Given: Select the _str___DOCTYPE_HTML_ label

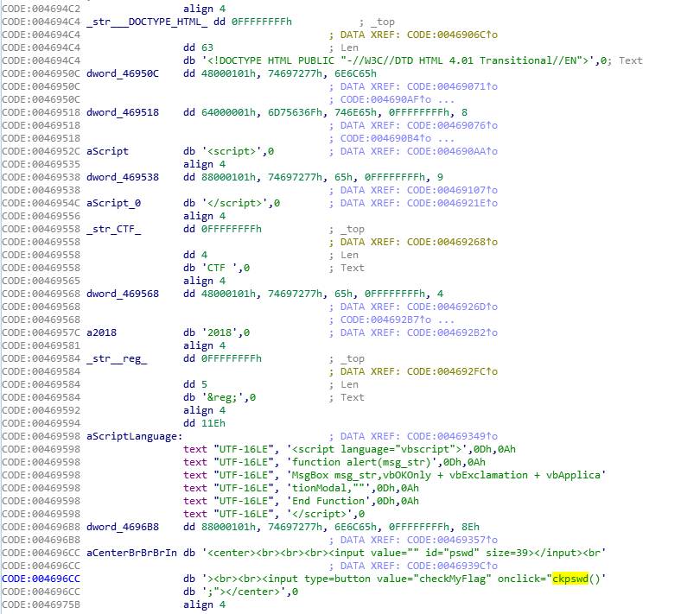Looking at the screenshot, I should pyautogui.click(x=147, y=22).
